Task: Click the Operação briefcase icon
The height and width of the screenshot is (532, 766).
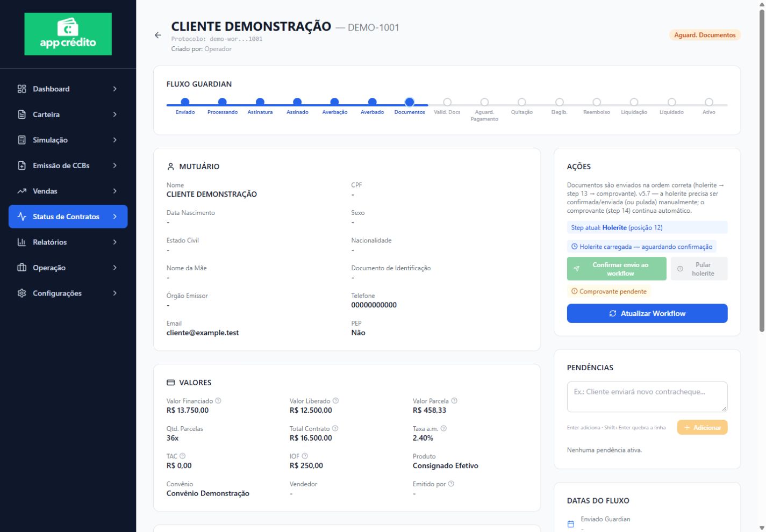Action: pos(22,268)
